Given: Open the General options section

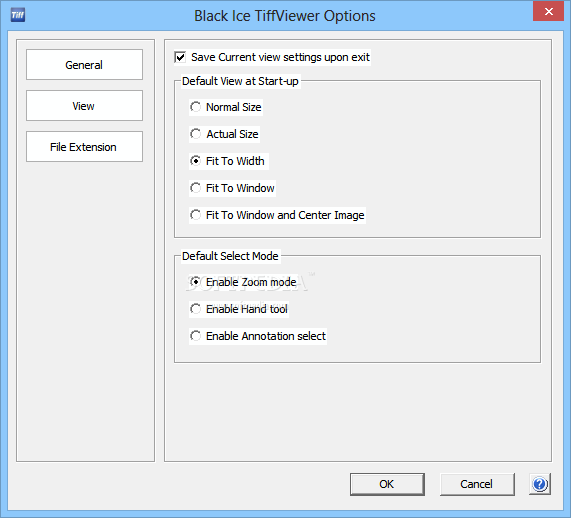Looking at the screenshot, I should coord(84,65).
